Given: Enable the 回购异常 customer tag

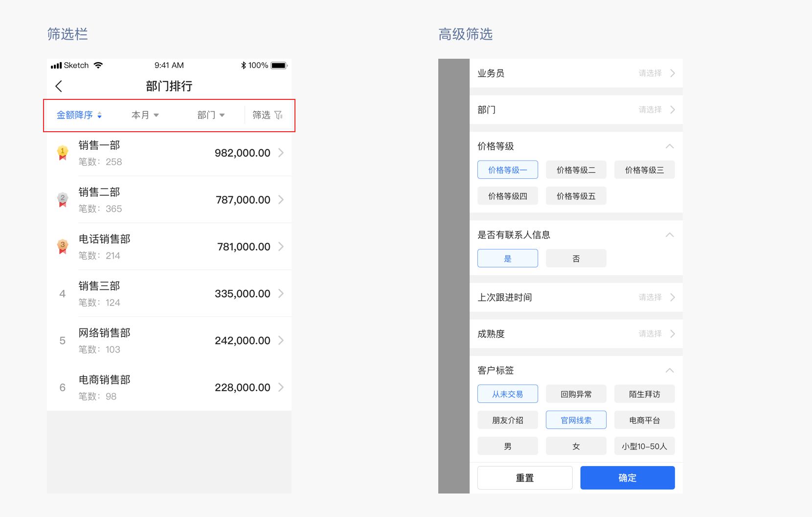Looking at the screenshot, I should pos(576,394).
